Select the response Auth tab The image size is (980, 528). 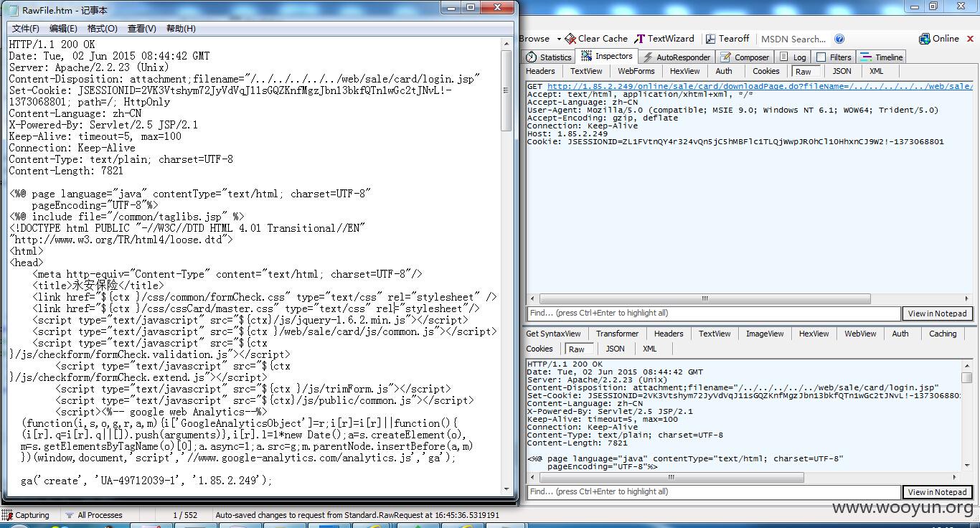tap(900, 334)
